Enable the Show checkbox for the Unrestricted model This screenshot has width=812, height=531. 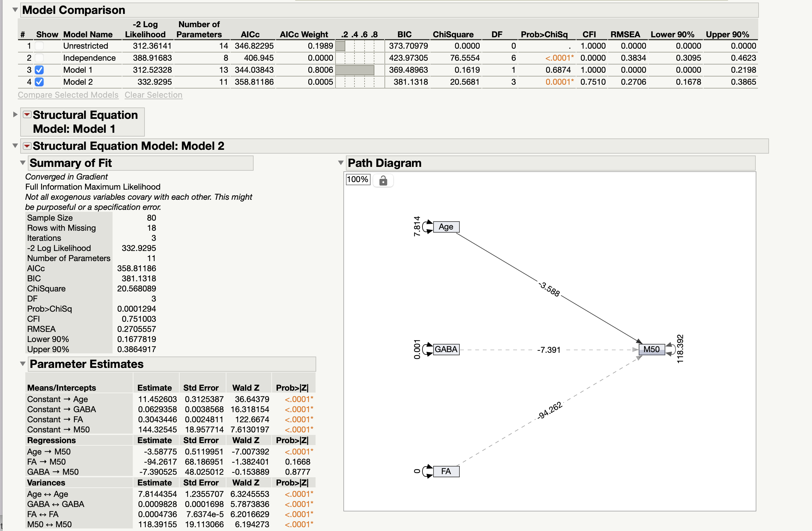(40, 46)
